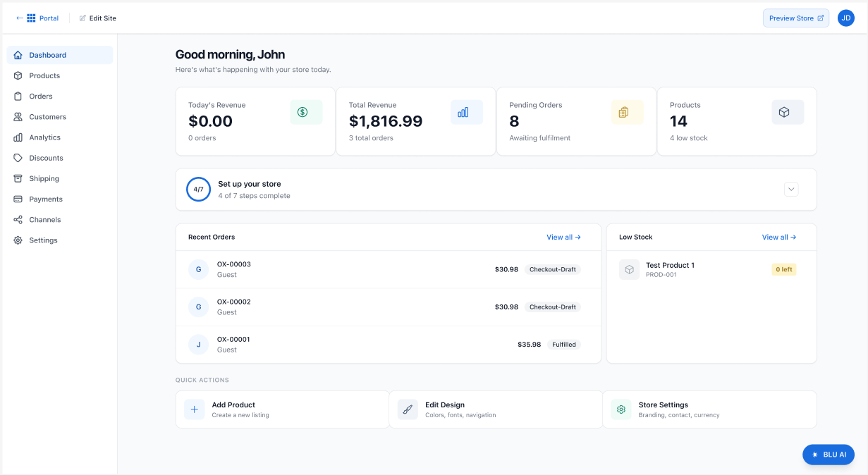Click the $1,816.99 total revenue value
Screen dimensions: 868x475
386,121
